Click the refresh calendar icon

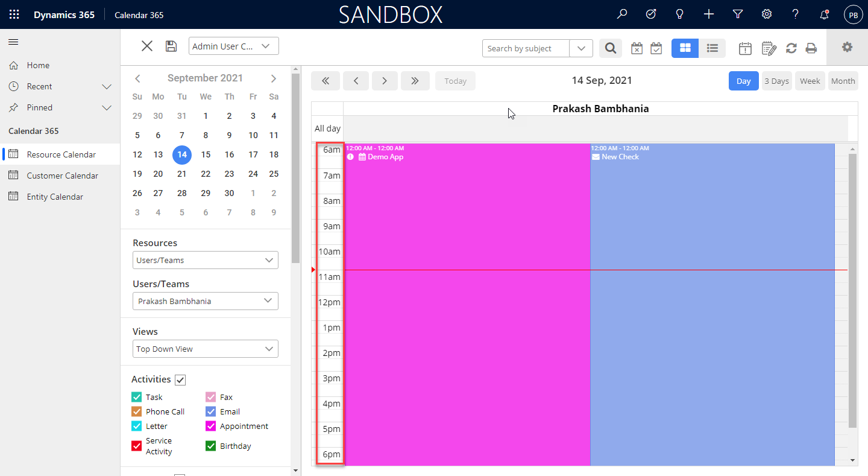click(x=791, y=48)
